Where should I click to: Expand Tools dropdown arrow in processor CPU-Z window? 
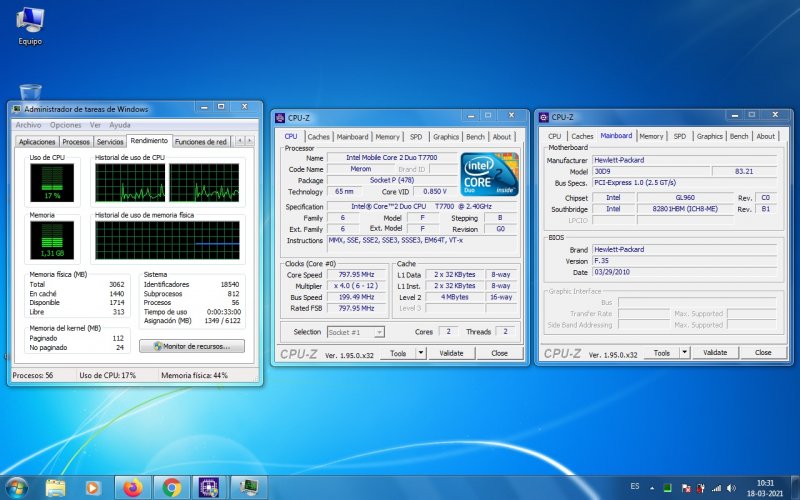tap(421, 353)
